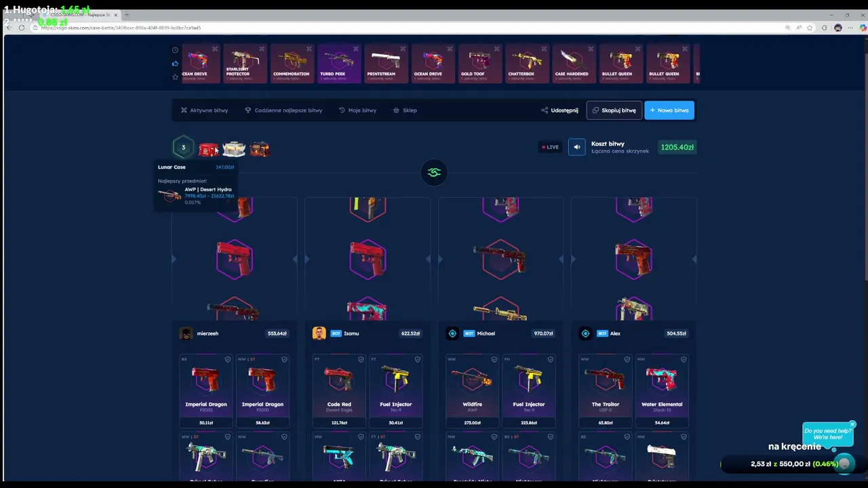Open the support chat widget button
This screenshot has width=868, height=488.
pos(844,464)
